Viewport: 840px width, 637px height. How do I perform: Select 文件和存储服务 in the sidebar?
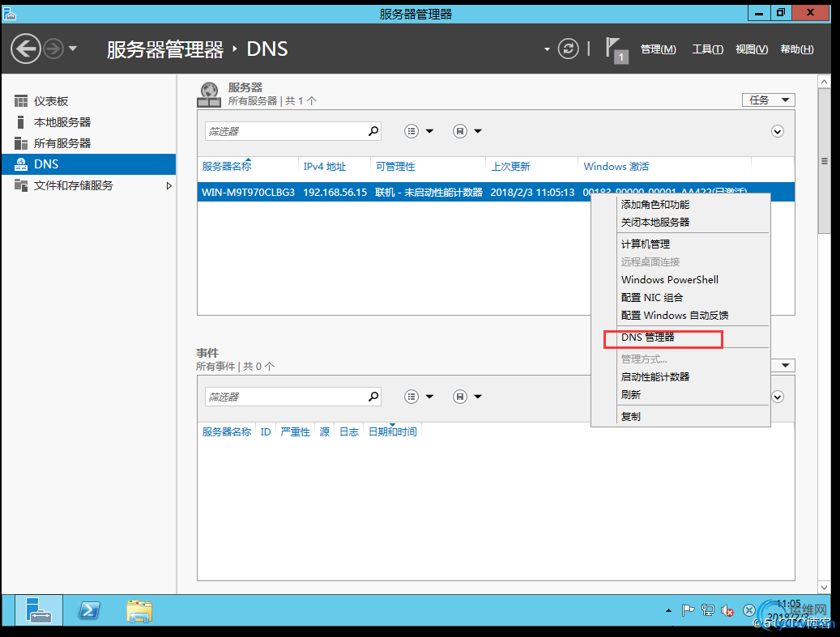[x=88, y=185]
